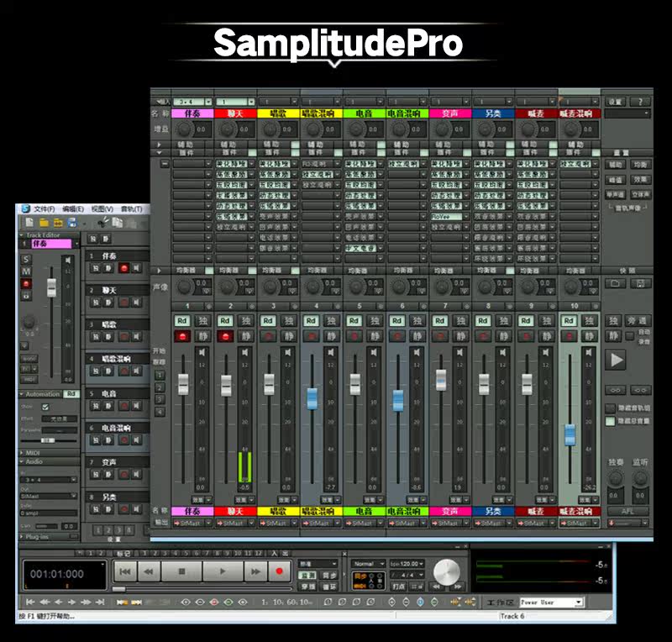
Task: Toggle the 隐藏总音量 checkbox in the mixer
Action: coord(611,421)
